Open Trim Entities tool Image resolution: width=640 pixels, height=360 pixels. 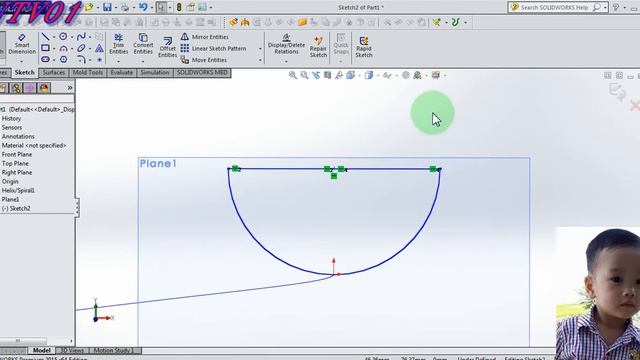(118, 44)
